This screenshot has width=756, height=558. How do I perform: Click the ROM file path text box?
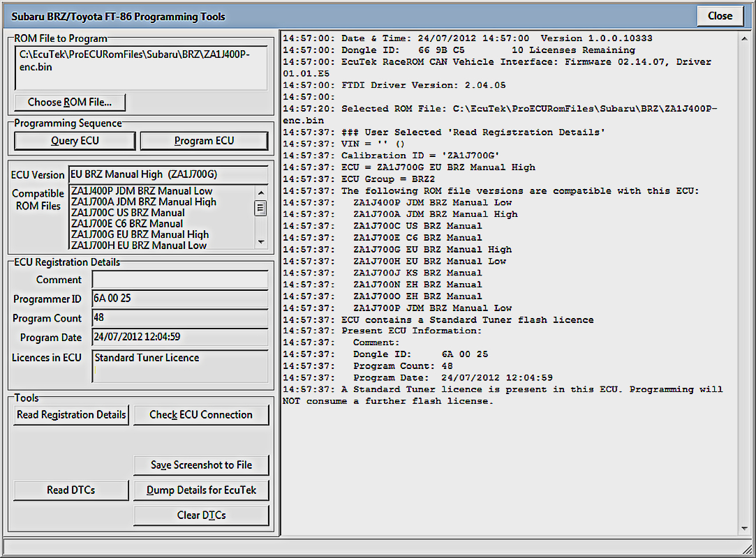tap(140, 68)
